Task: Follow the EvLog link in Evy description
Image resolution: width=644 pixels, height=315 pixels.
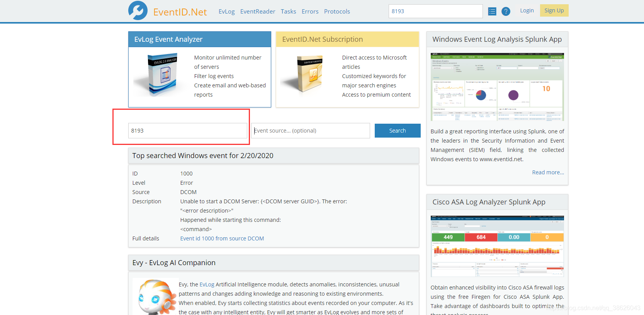Action: (x=207, y=284)
